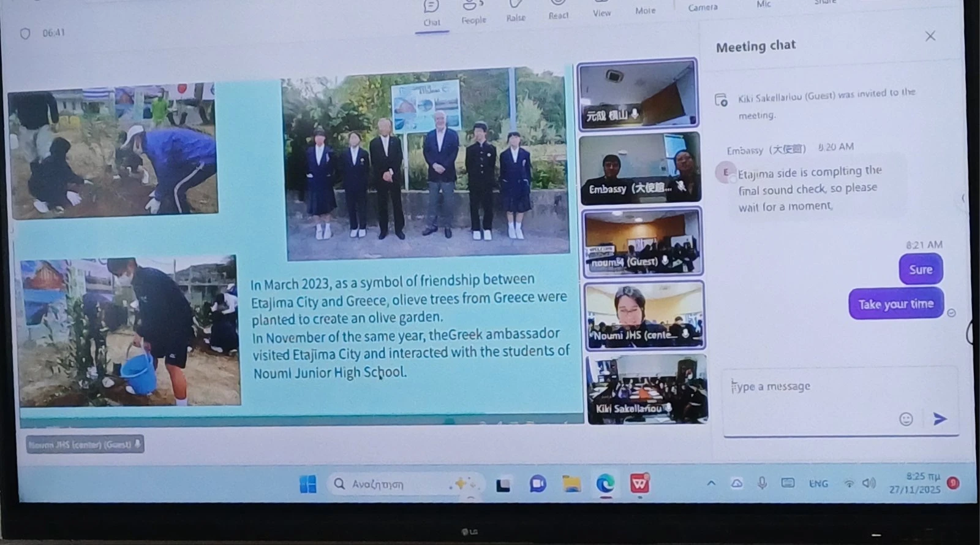This screenshot has width=980, height=545.
Task: Open the Windows Start menu
Action: click(308, 484)
